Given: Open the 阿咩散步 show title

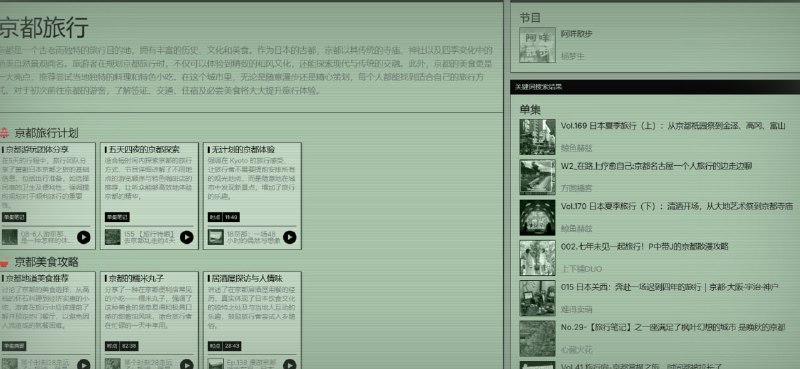Looking at the screenshot, I should click(577, 34).
